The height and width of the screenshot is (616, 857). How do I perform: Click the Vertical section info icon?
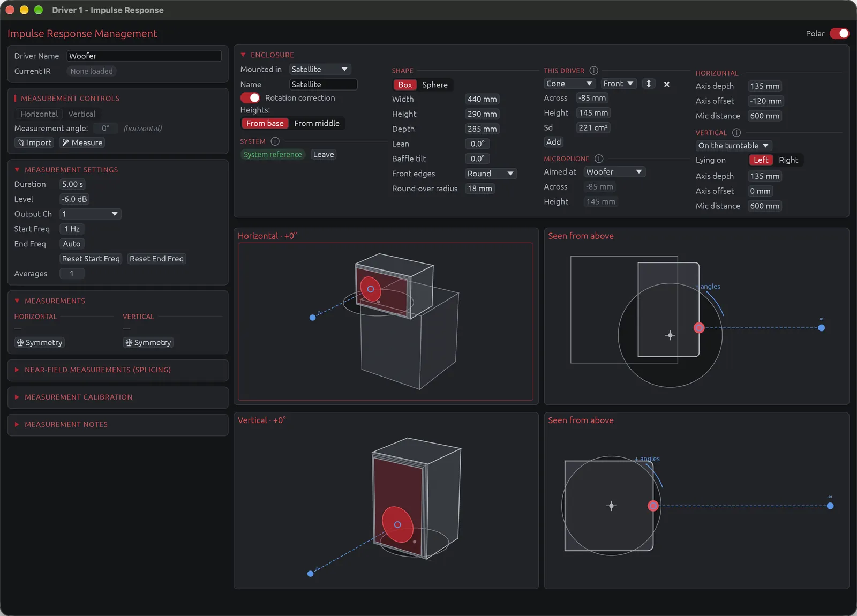click(x=736, y=133)
